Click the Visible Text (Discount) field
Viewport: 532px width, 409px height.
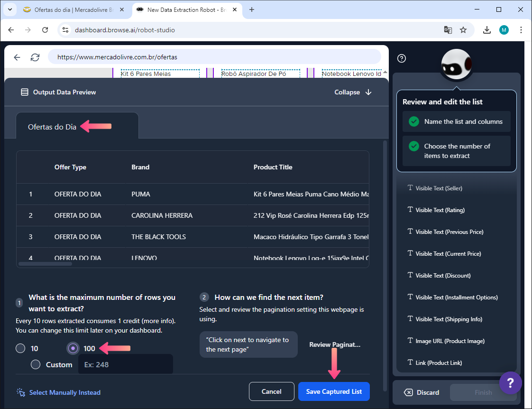(x=439, y=275)
